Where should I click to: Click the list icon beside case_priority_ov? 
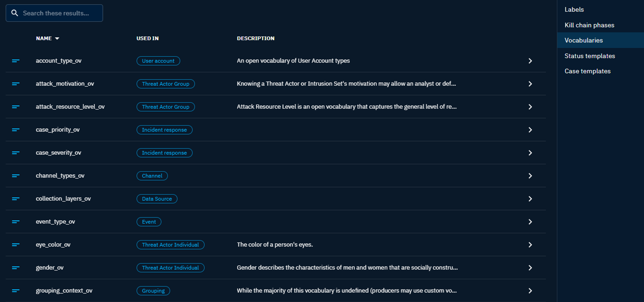[16, 130]
